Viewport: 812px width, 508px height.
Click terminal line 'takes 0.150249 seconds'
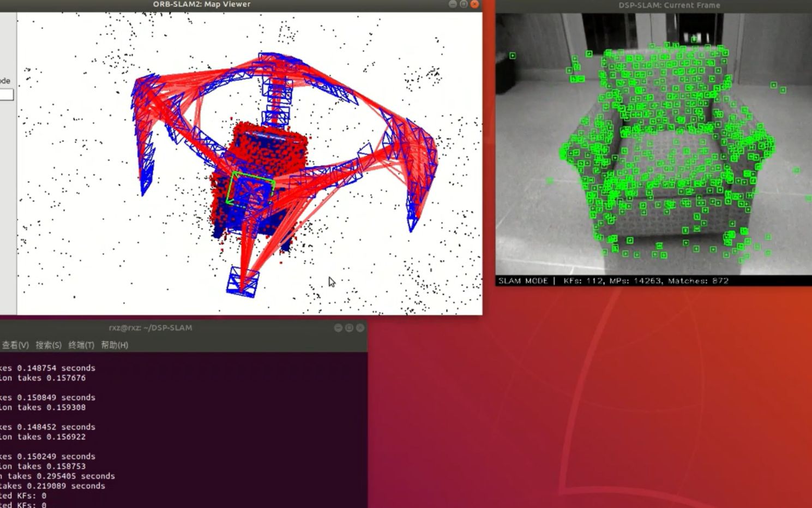tap(47, 456)
